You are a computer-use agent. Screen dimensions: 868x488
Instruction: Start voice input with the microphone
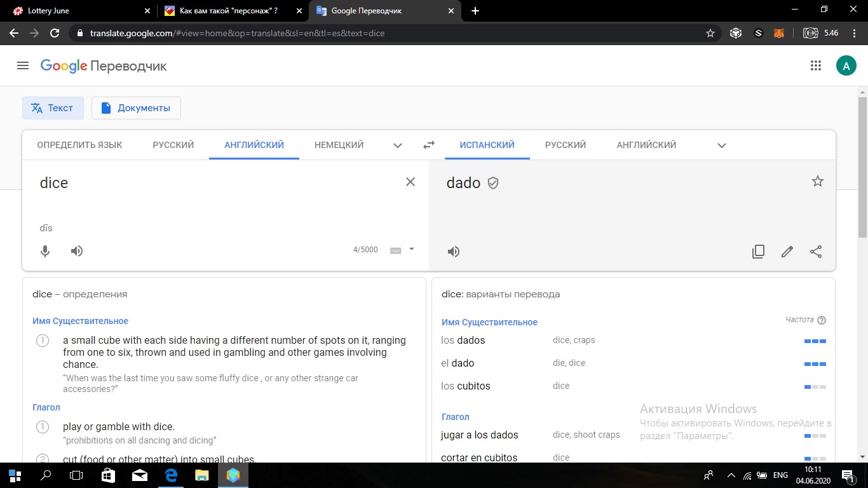tap(45, 251)
